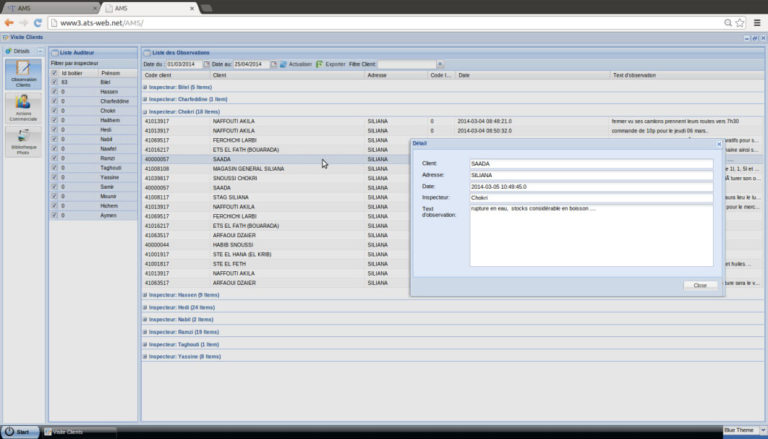
Task: Click the Start button
Action: click(20, 432)
